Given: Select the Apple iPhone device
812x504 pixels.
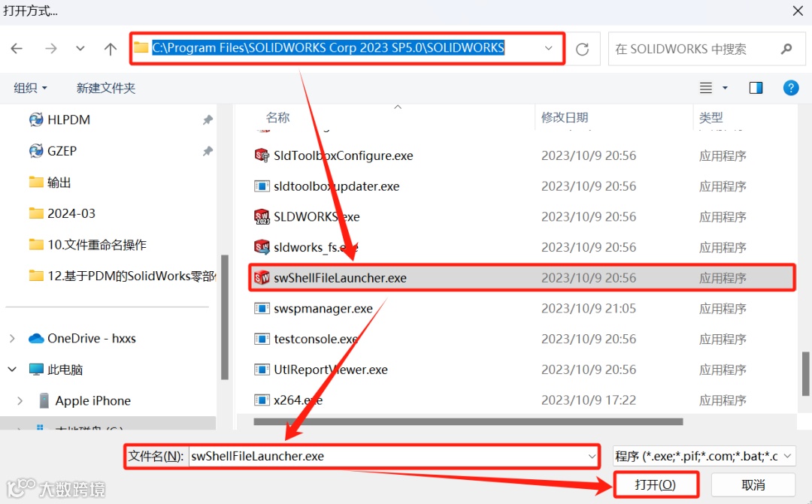Looking at the screenshot, I should (x=85, y=401).
